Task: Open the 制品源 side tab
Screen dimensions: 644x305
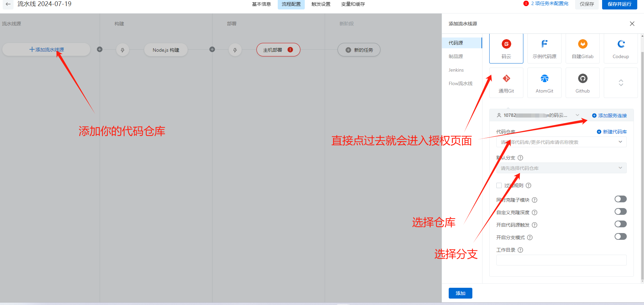Action: [x=456, y=56]
